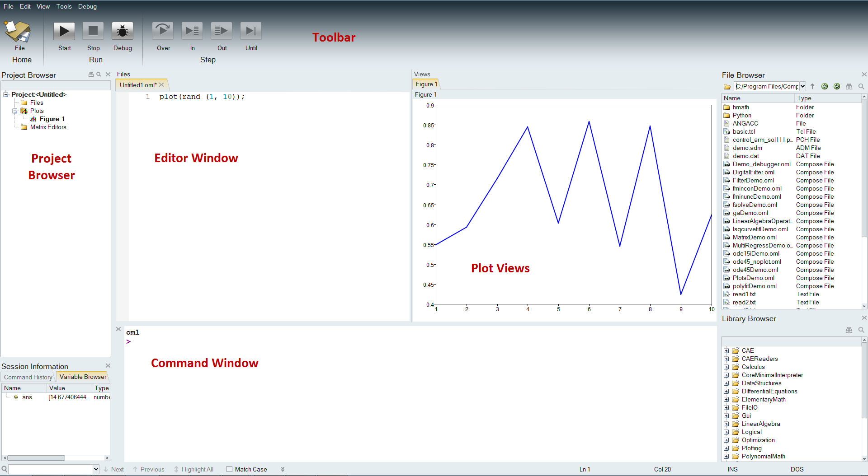The width and height of the screenshot is (868, 476).
Task: Click the green back arrow in File Browser
Action: pos(825,86)
